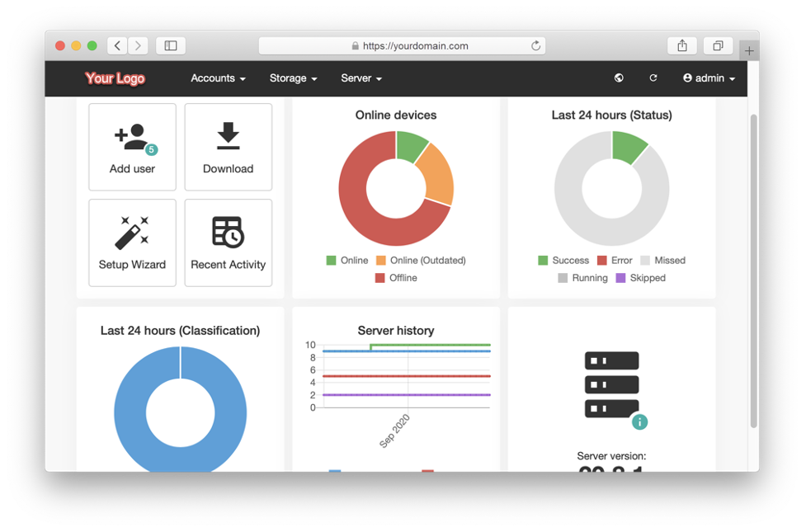
Task: Click the teal info badge on the server graphic
Action: pos(640,421)
